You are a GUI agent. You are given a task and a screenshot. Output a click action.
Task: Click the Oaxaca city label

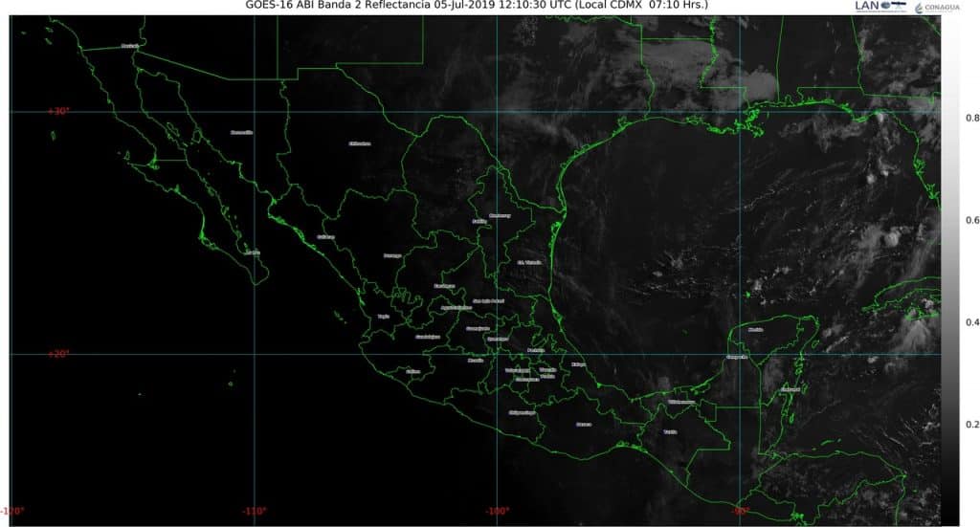click(584, 424)
